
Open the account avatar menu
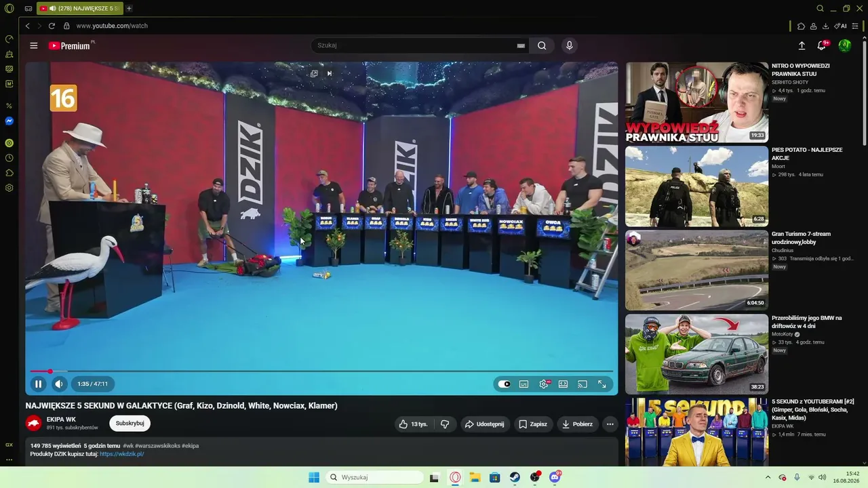[844, 45]
